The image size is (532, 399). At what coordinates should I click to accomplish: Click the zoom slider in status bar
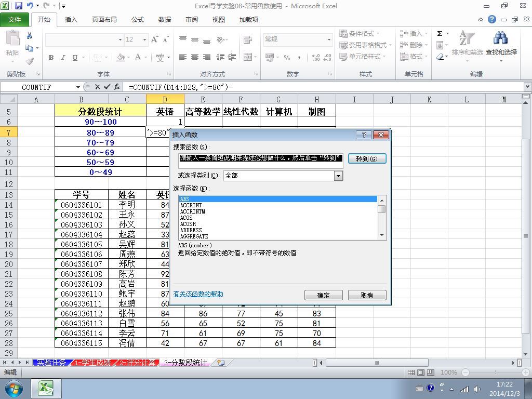[495, 373]
